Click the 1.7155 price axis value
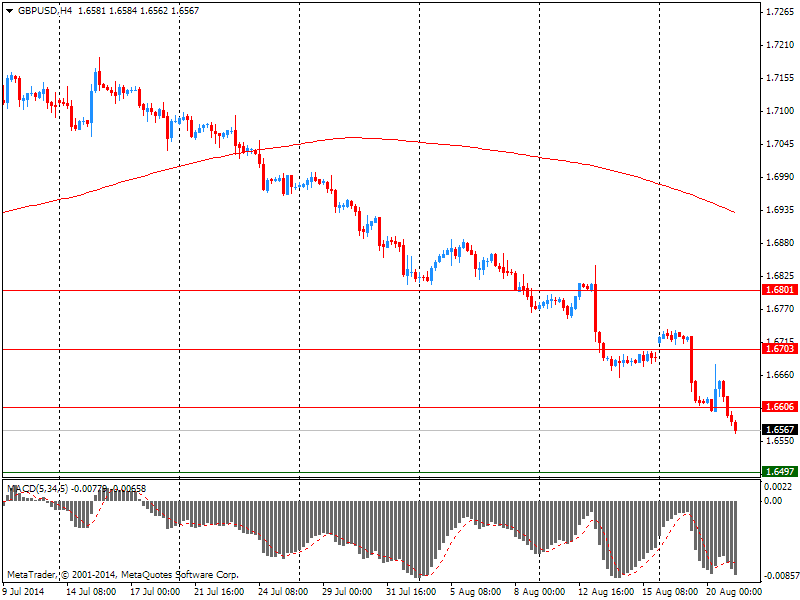Image resolution: width=800 pixels, height=600 pixels. coord(780,78)
